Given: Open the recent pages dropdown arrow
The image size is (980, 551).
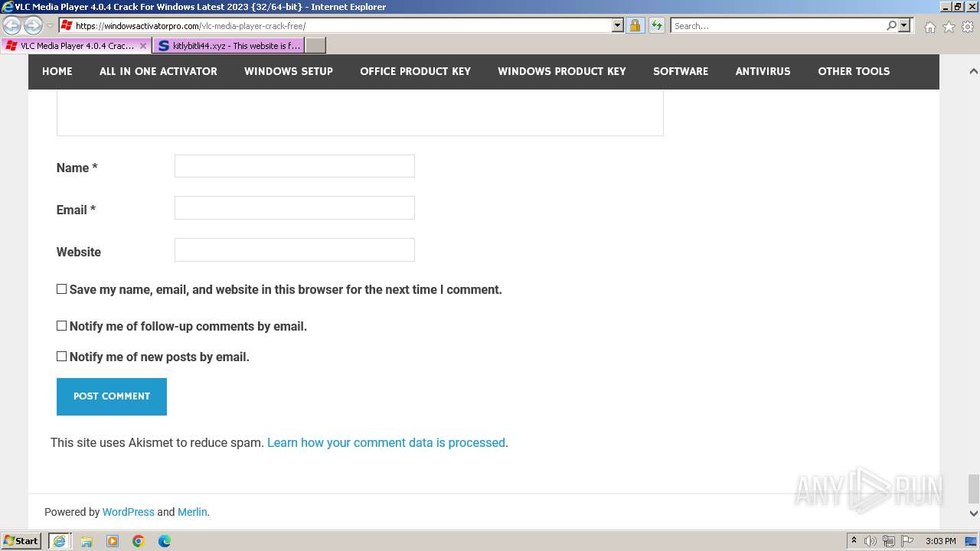Looking at the screenshot, I should (x=50, y=26).
